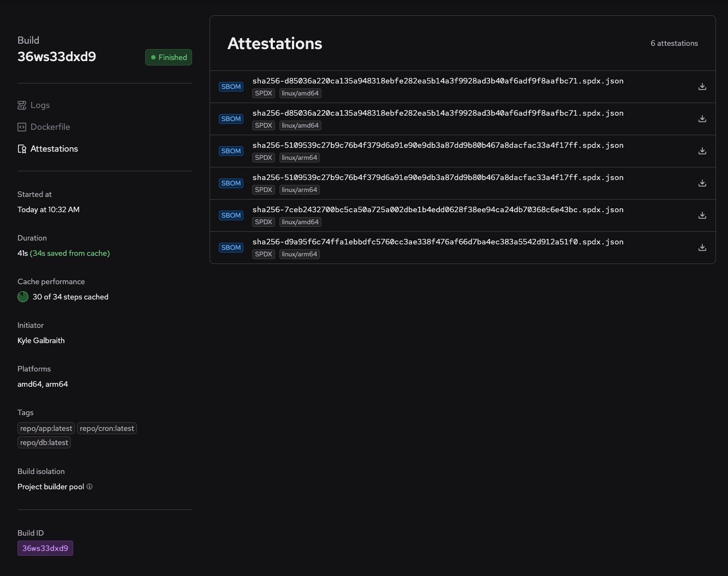The image size is (728, 576).
Task: Click the repo/db:latest tag
Action: pos(44,442)
